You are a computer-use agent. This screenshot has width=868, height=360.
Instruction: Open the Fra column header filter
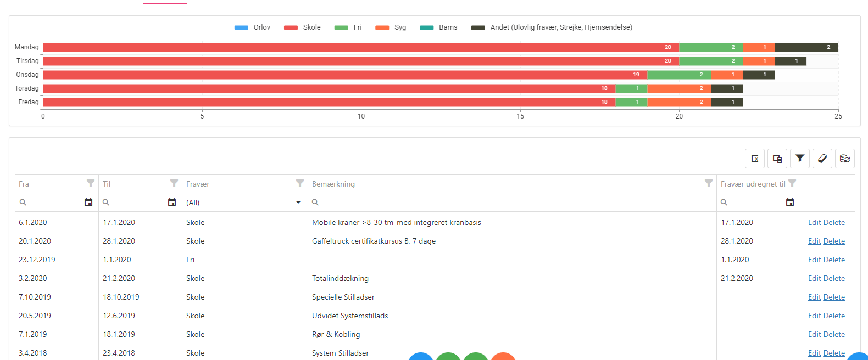91,183
